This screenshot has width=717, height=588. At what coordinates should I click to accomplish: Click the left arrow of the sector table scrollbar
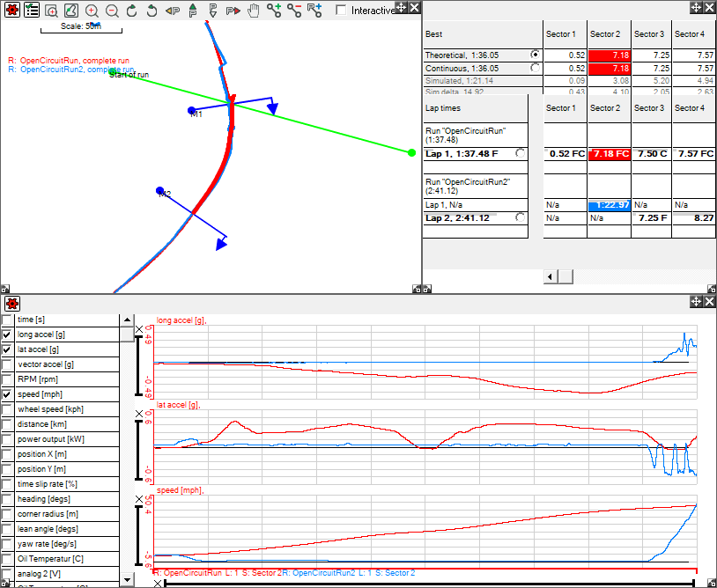click(x=551, y=276)
